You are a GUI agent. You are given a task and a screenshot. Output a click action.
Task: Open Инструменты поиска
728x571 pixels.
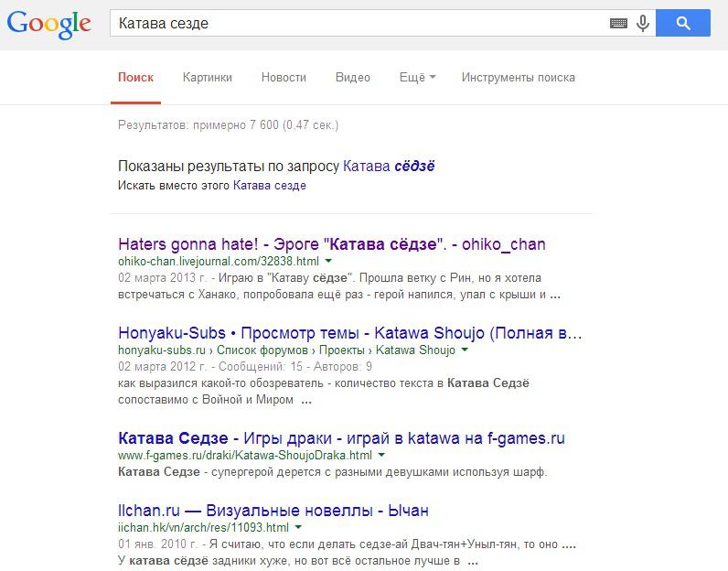(x=519, y=77)
